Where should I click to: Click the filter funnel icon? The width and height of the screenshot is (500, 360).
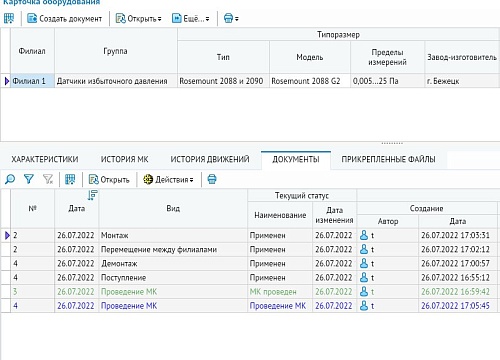tap(29, 179)
